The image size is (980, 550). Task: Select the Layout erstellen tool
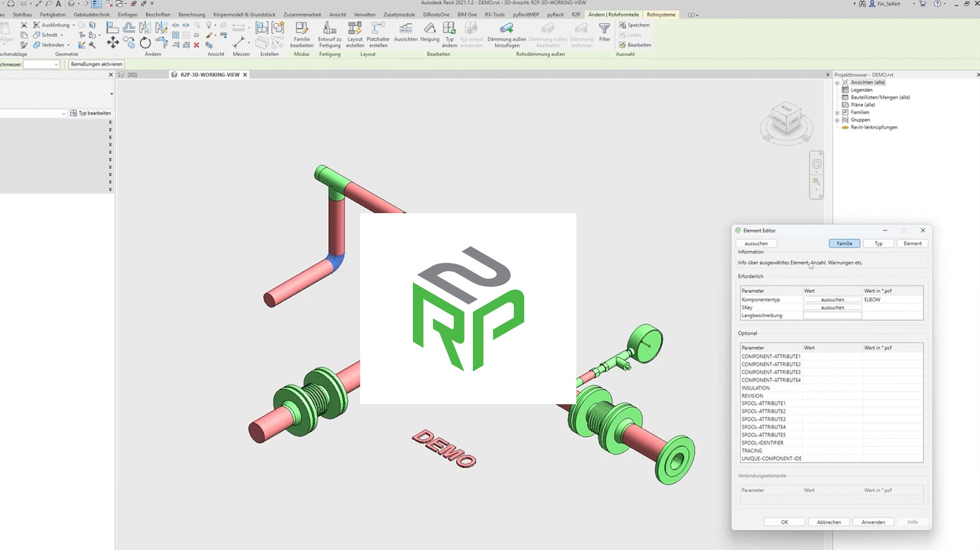tap(355, 34)
